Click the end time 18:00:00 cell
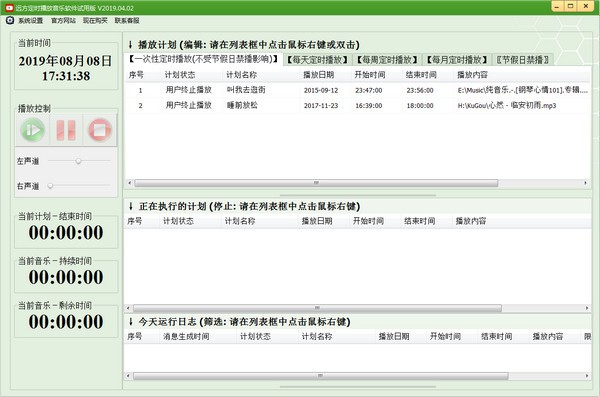This screenshot has height=397, width=600. click(420, 106)
